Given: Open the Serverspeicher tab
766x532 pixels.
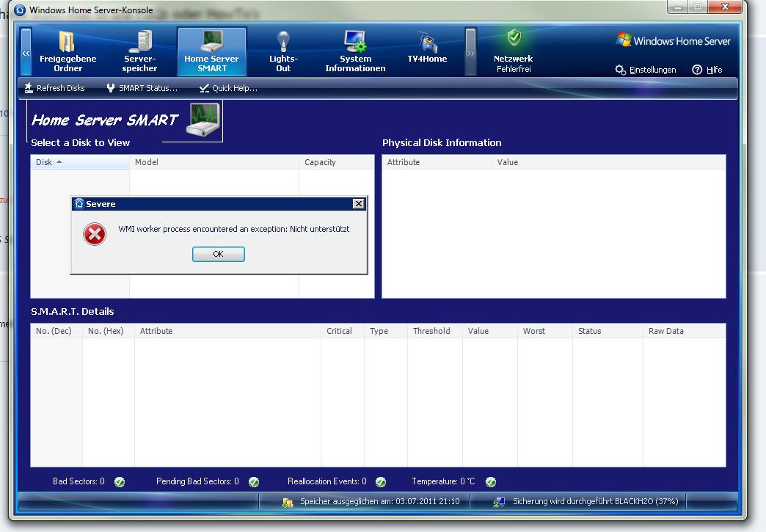Looking at the screenshot, I should tap(139, 51).
